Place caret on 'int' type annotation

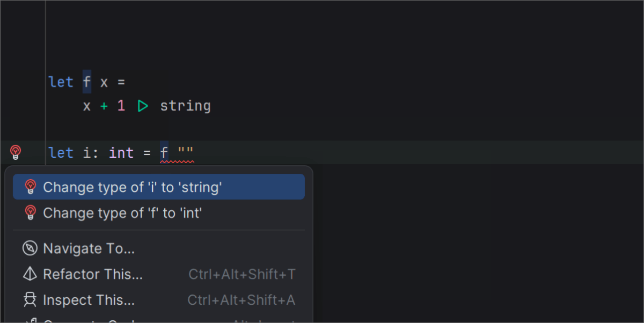pos(121,153)
